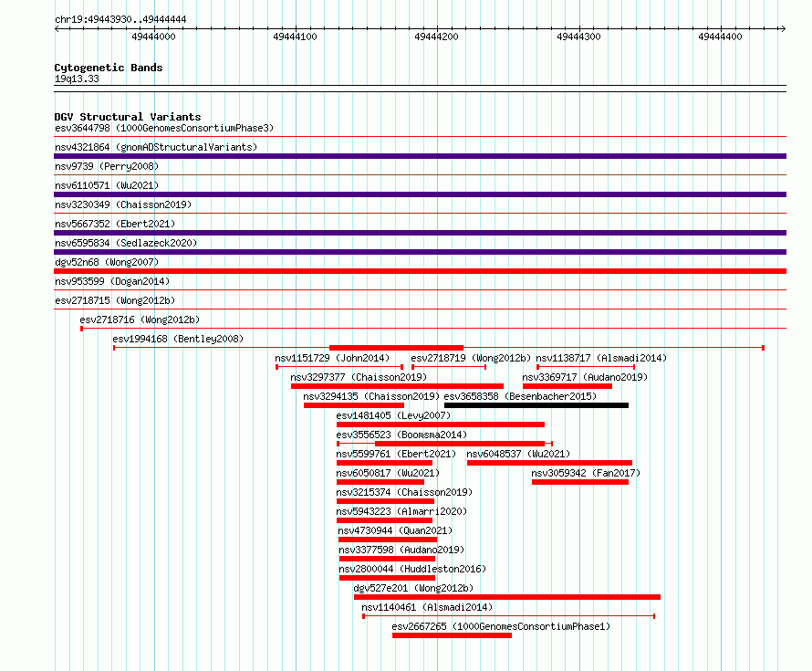
Task: Select esv2718715 (Wong2012b) label
Action: pos(115,300)
